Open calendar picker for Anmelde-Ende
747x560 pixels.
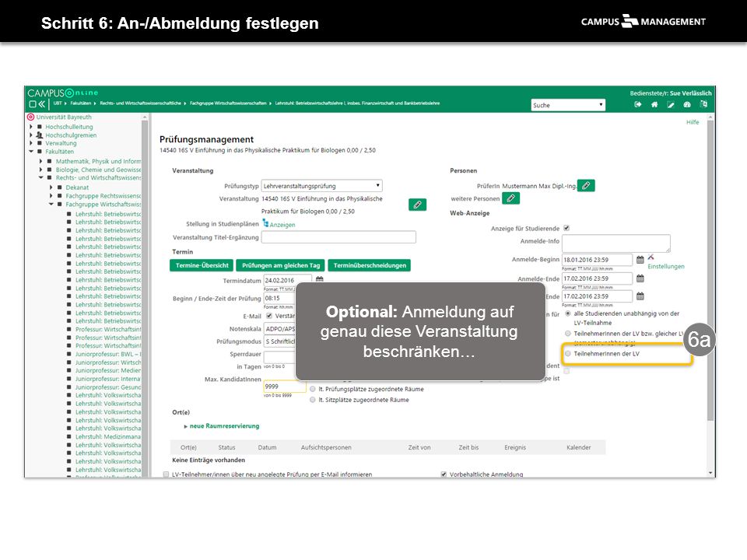[x=640, y=278]
